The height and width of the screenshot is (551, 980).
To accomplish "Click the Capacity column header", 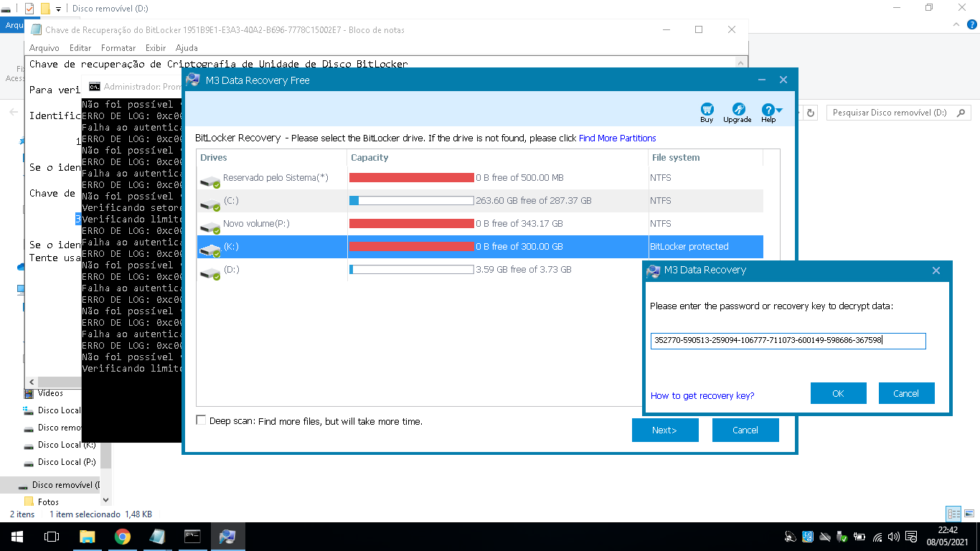I will [498, 157].
